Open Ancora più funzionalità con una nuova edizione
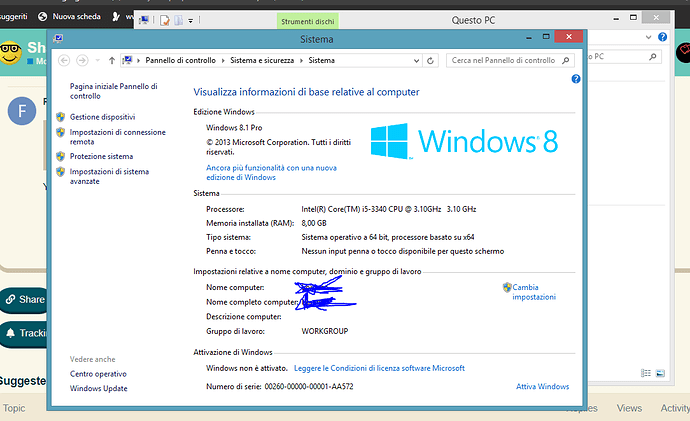This screenshot has height=421, width=690. click(x=272, y=172)
